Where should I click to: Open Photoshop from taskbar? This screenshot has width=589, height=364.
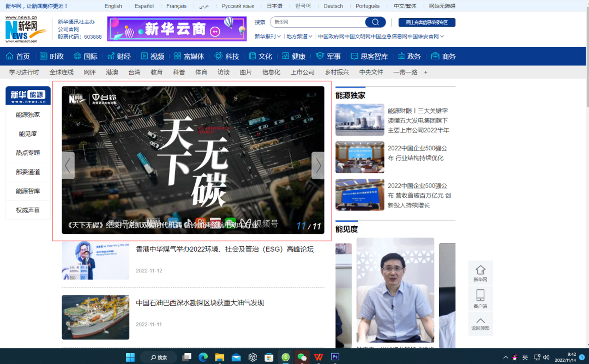click(x=335, y=357)
